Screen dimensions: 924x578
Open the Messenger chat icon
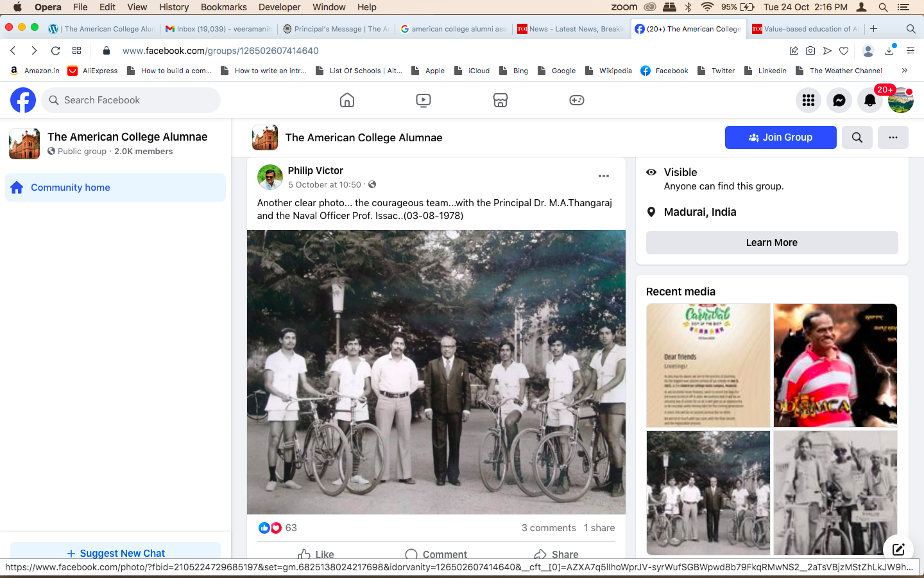click(x=839, y=100)
